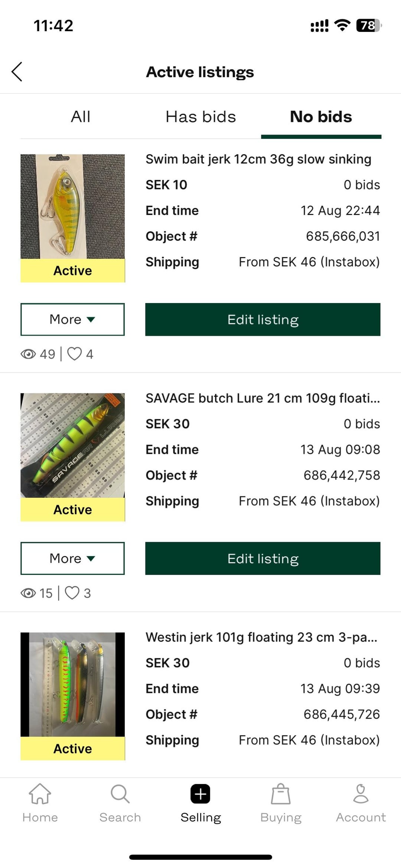This screenshot has height=868, width=401.
Task: Tap the back arrow icon
Action: (x=17, y=72)
